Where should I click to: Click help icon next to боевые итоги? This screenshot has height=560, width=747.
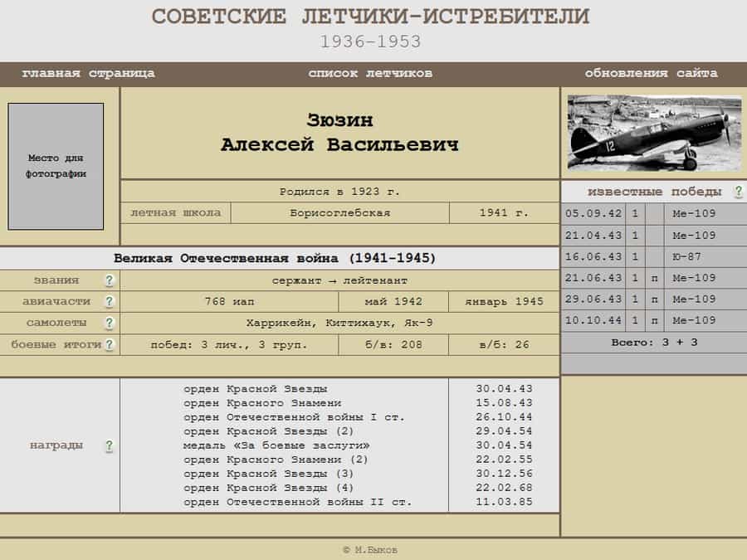click(109, 345)
